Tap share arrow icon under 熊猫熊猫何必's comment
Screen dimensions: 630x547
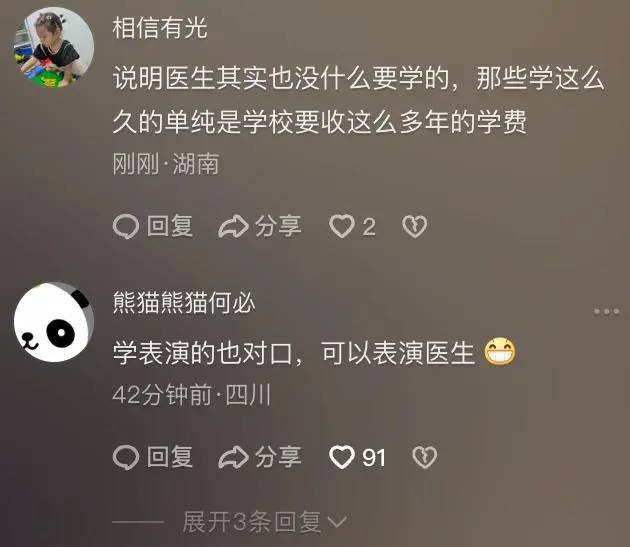coord(233,457)
